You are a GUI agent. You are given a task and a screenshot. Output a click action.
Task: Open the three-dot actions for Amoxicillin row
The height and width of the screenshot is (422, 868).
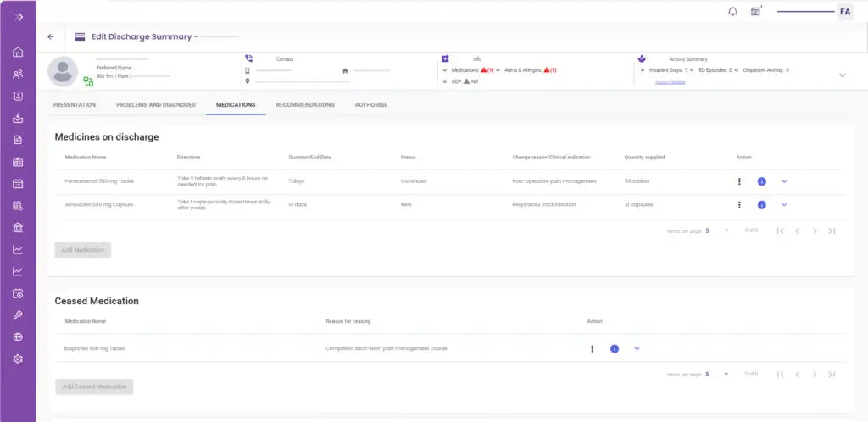click(739, 204)
